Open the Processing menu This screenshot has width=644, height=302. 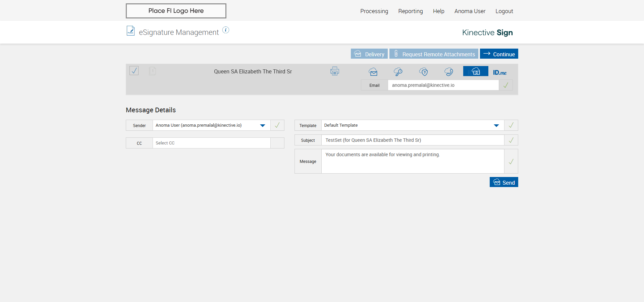click(x=374, y=11)
